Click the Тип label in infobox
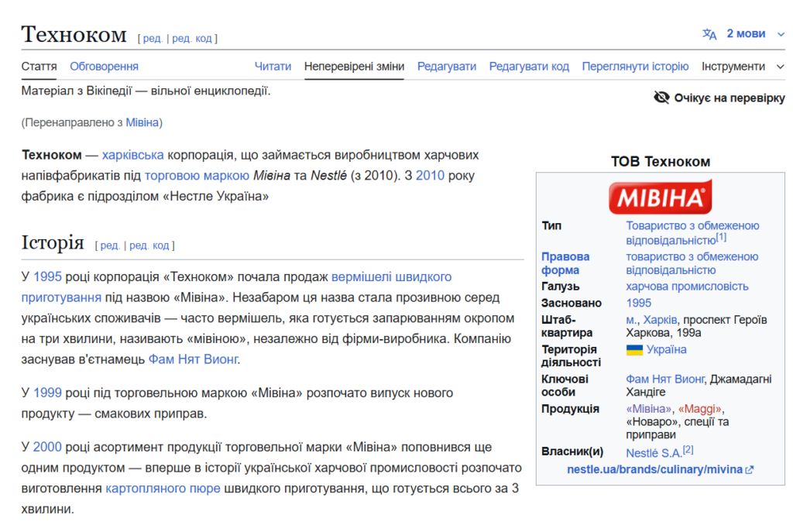Viewport: 793px width, 532px height. [551, 226]
